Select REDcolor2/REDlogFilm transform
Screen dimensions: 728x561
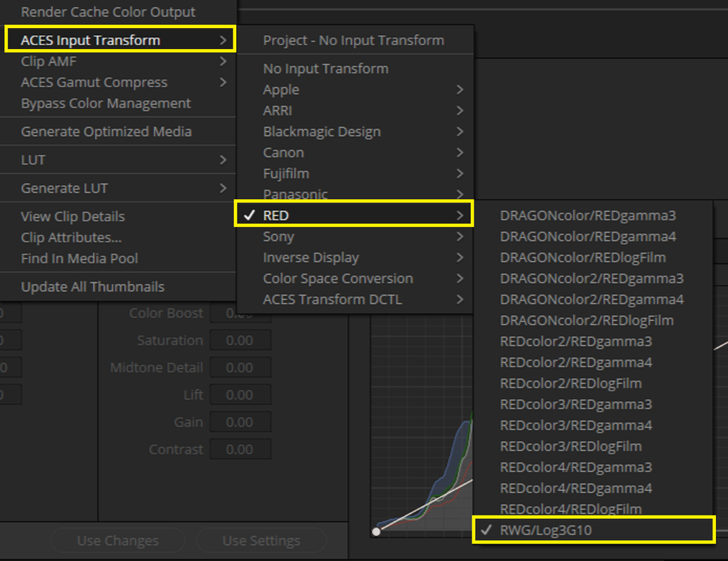593,383
